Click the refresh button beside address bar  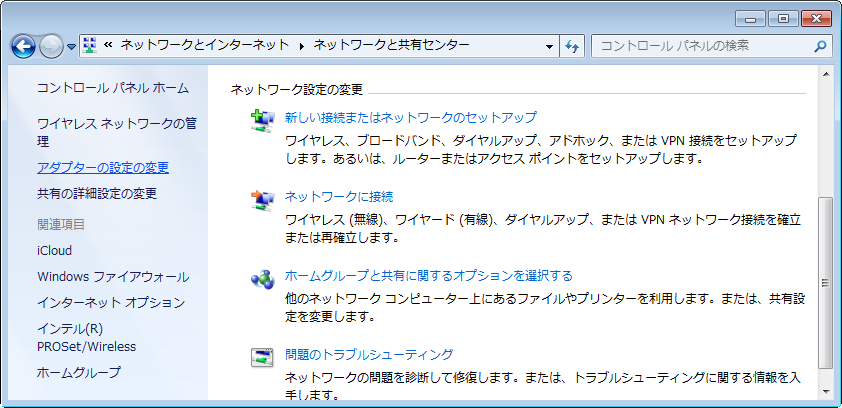click(x=572, y=47)
